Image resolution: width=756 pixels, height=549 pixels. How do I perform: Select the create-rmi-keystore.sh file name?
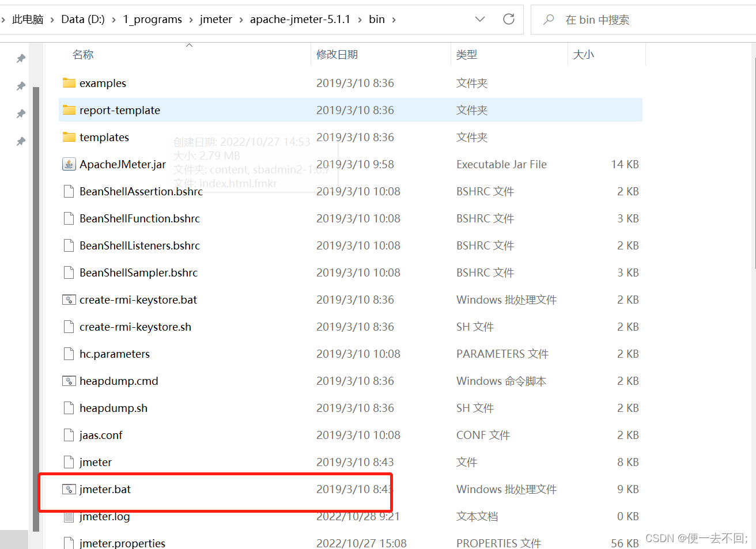coord(135,327)
